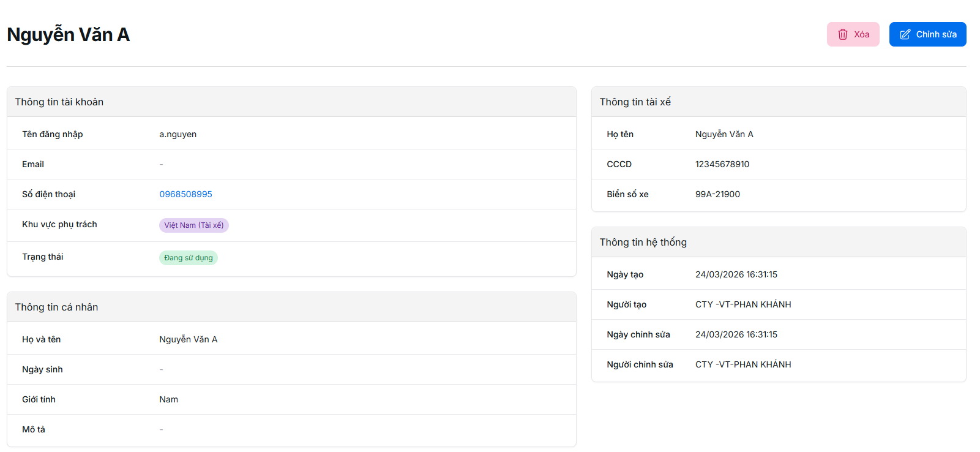Screen dimensions: 980x452
Task: Click the Họ tên value in driver info
Action: click(x=724, y=134)
